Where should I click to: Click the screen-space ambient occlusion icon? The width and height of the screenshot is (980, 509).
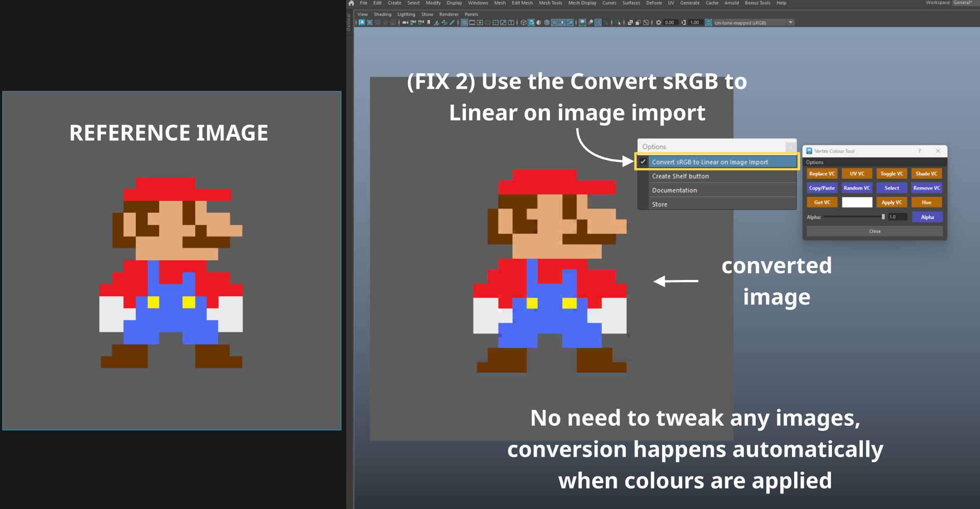(583, 23)
